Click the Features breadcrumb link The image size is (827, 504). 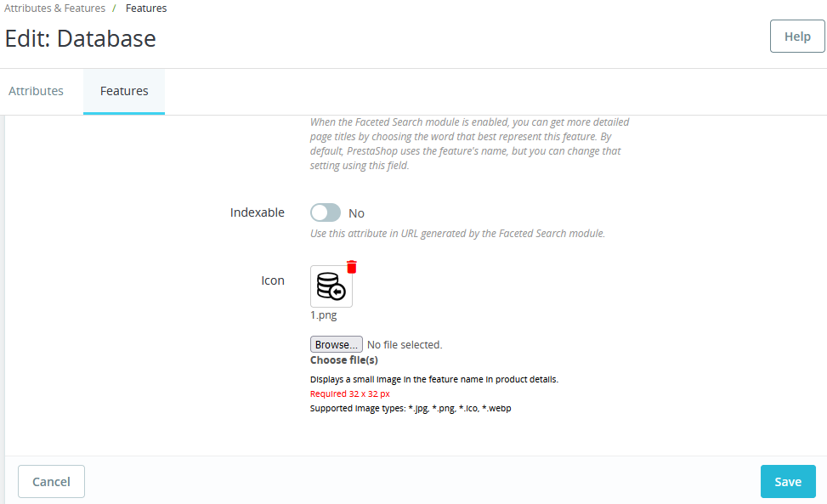(x=146, y=8)
